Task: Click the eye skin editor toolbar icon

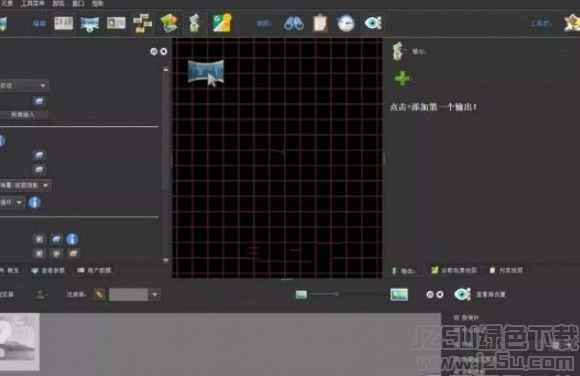Action: coord(373,23)
